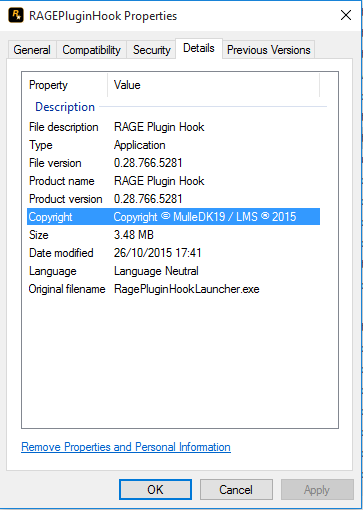Open Remove Properties and Personal Information link
This screenshot has height=510, width=363.
pos(126,447)
